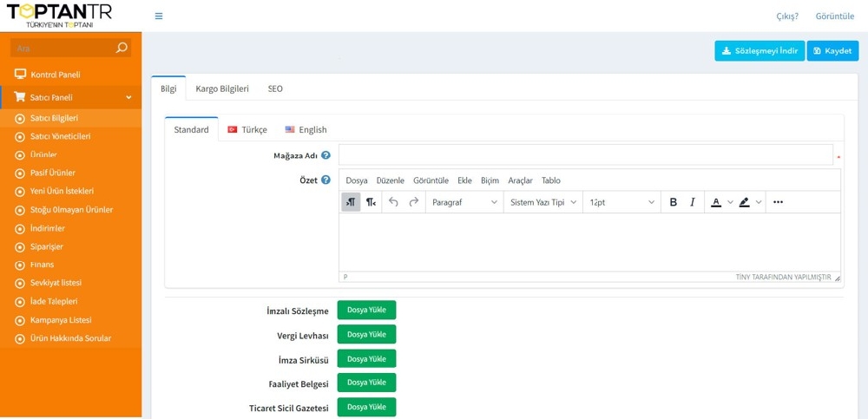
Task: Apply the text color swatch
Action: [x=715, y=202]
